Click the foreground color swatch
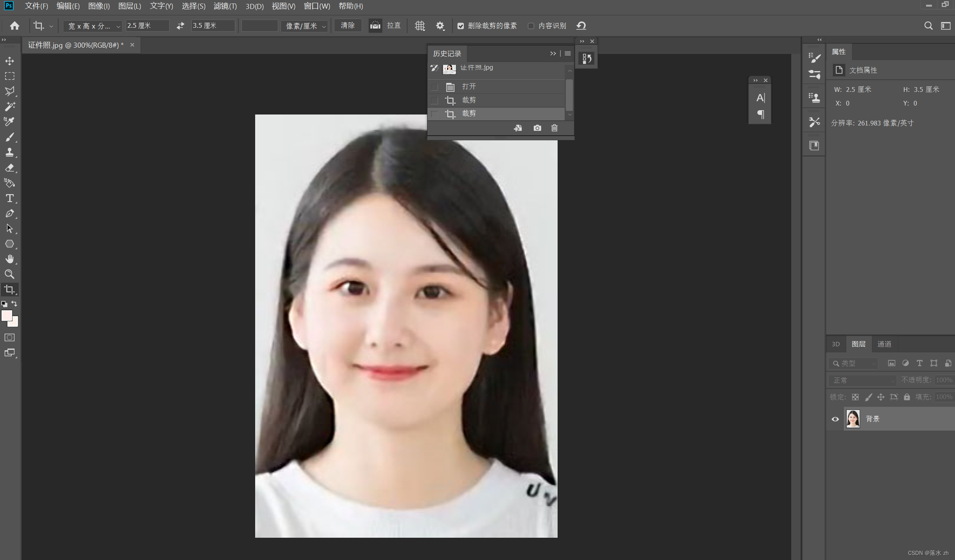 click(7, 316)
